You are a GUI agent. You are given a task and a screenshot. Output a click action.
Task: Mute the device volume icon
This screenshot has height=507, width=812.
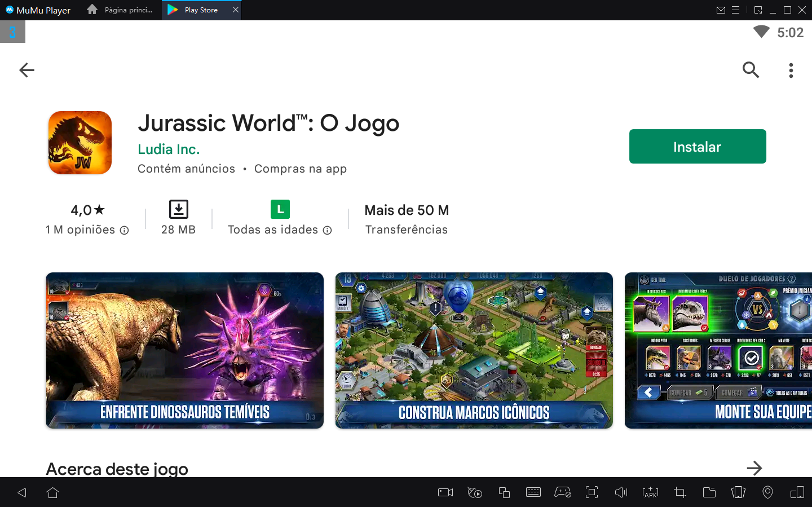621,492
